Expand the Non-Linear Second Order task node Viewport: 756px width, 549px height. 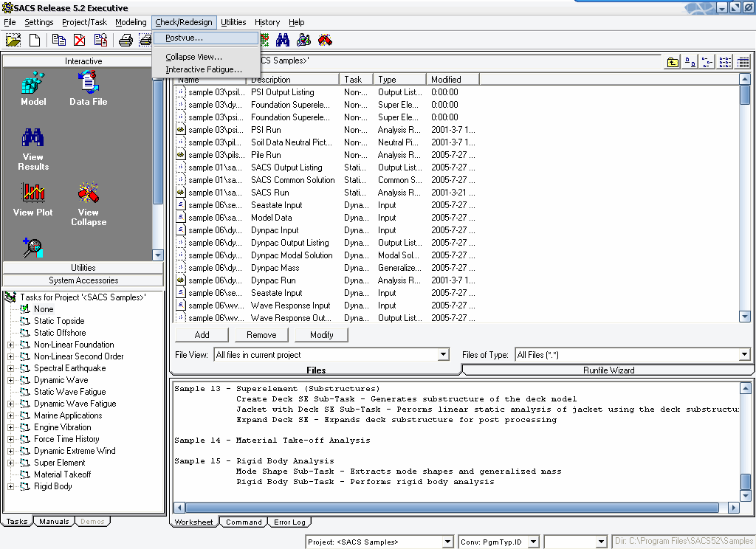click(10, 356)
